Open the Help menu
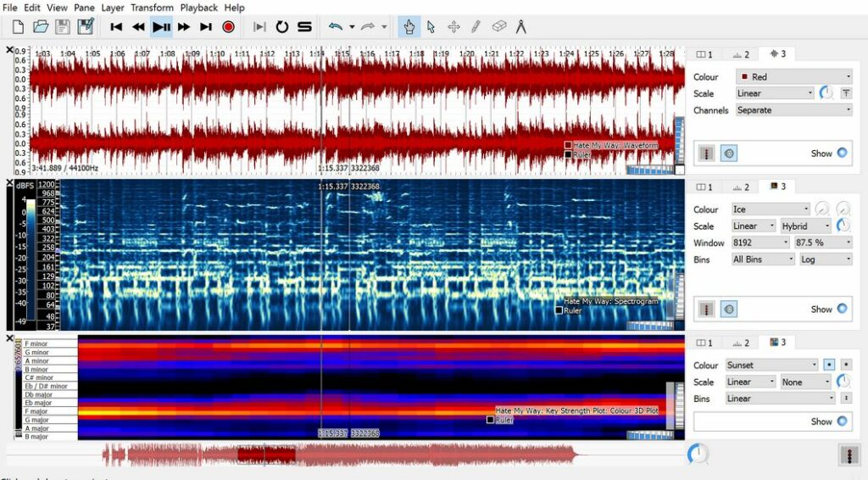This screenshot has height=480, width=868. click(234, 8)
